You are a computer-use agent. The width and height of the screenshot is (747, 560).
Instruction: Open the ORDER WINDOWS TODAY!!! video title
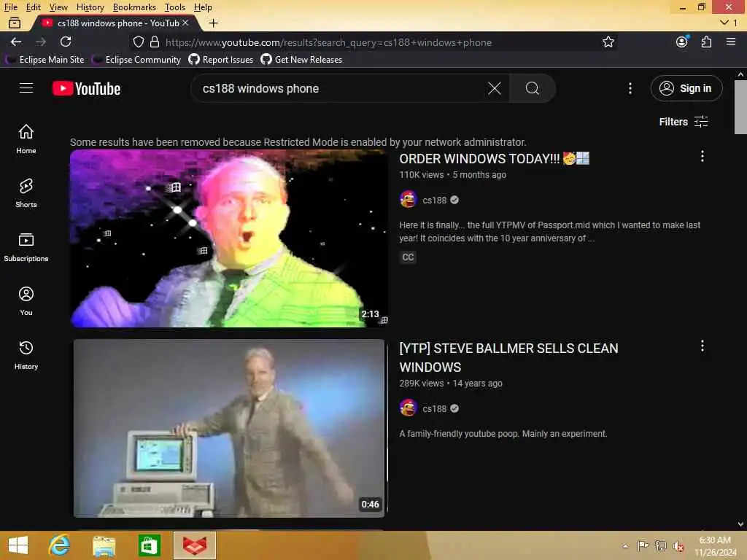click(494, 158)
